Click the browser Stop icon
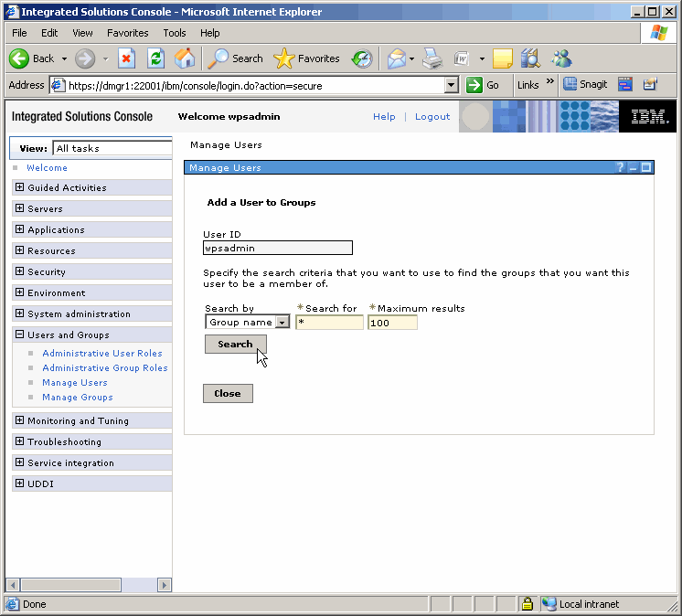Screen dimensions: 682x616 pos(127,58)
